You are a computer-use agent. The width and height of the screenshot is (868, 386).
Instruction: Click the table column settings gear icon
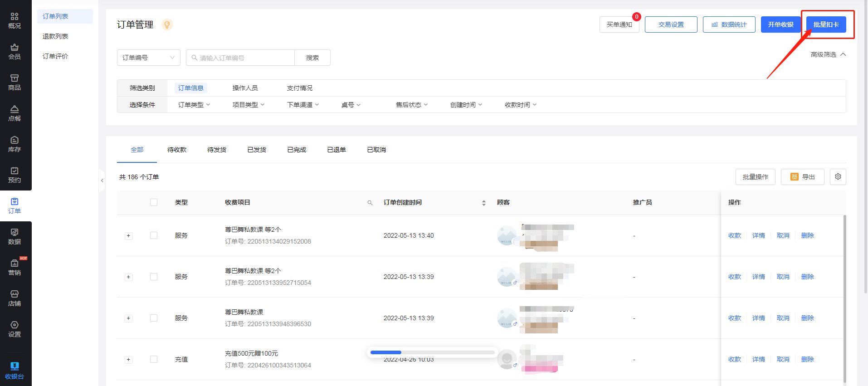[838, 177]
